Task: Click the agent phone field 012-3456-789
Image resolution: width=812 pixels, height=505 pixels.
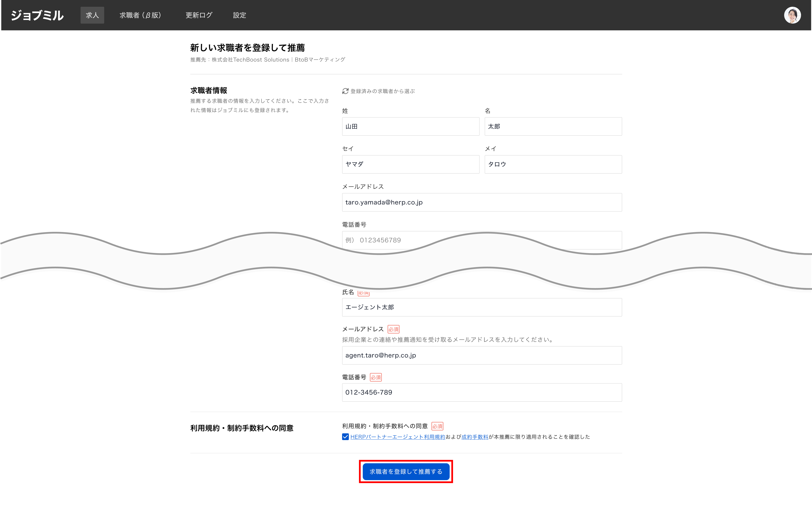Action: click(482, 392)
